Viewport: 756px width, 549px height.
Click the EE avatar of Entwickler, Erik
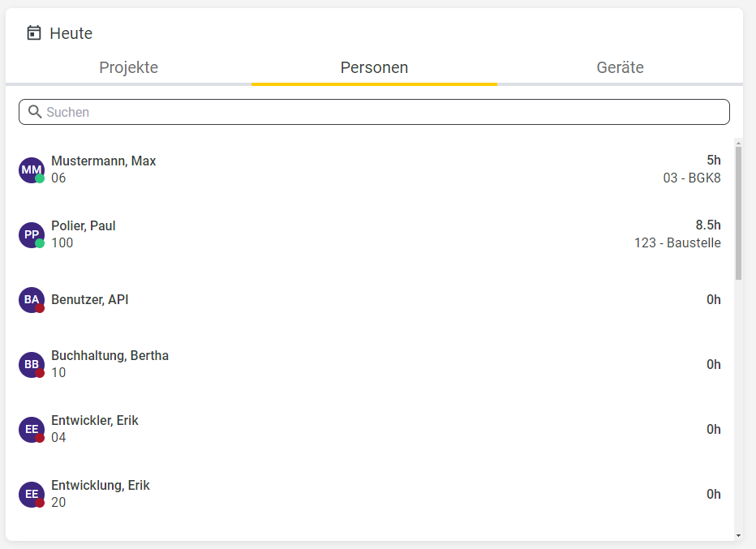point(32,430)
